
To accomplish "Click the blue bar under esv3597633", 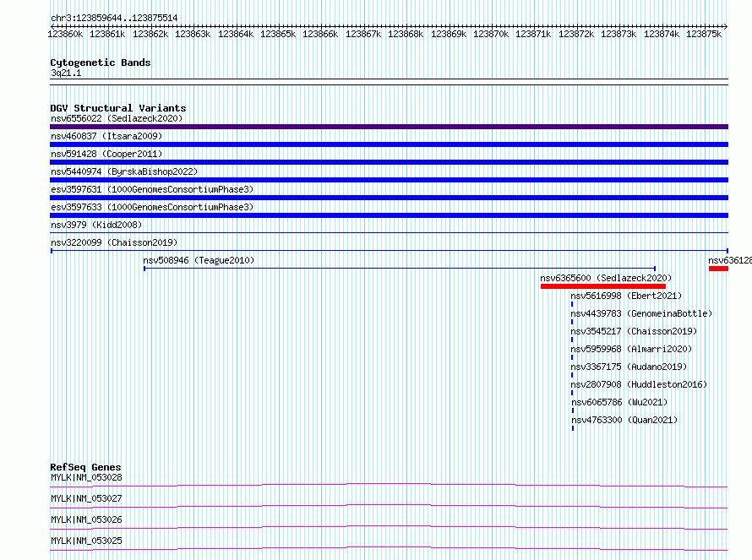I will pyautogui.click(x=389, y=215).
